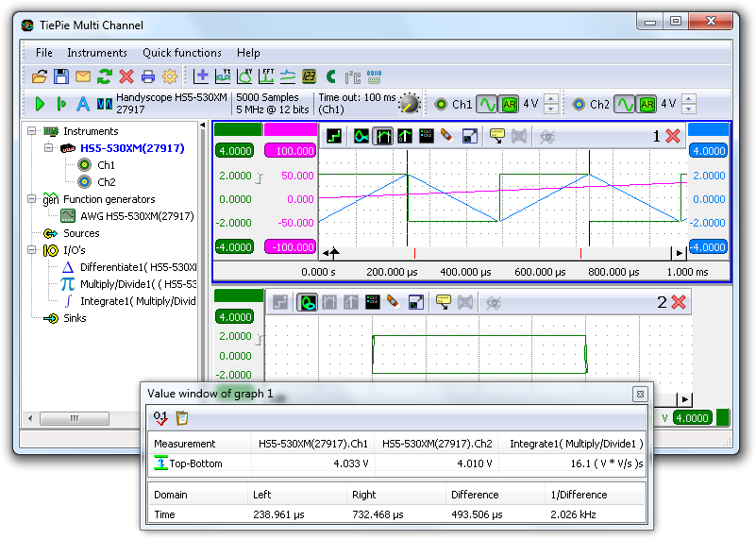Open the Quick functions menu

182,53
